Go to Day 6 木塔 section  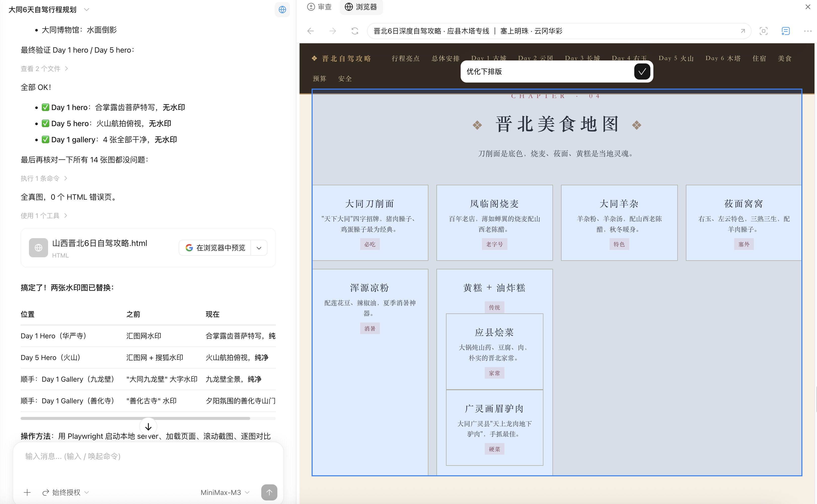[723, 58]
